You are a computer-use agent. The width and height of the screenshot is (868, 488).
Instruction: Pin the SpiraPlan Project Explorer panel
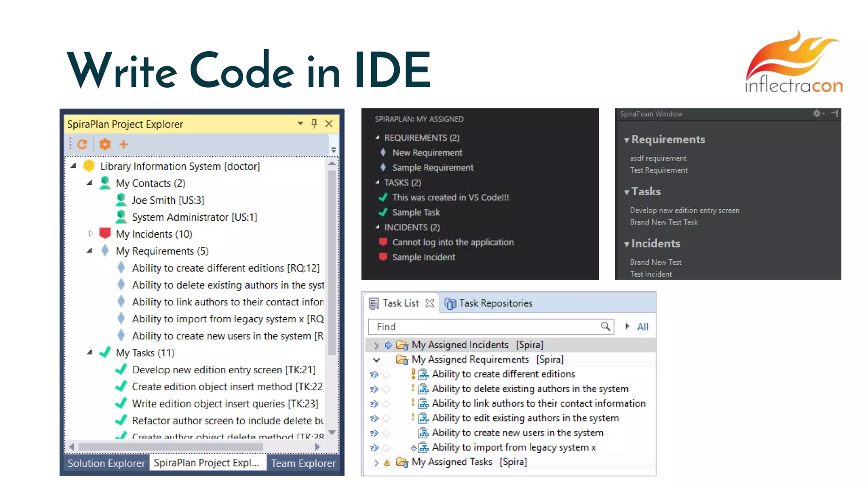314,123
